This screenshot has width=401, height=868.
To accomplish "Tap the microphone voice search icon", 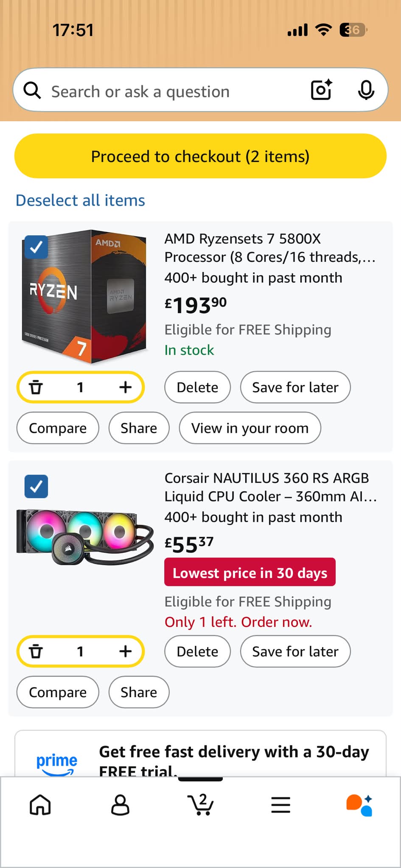I will [366, 90].
